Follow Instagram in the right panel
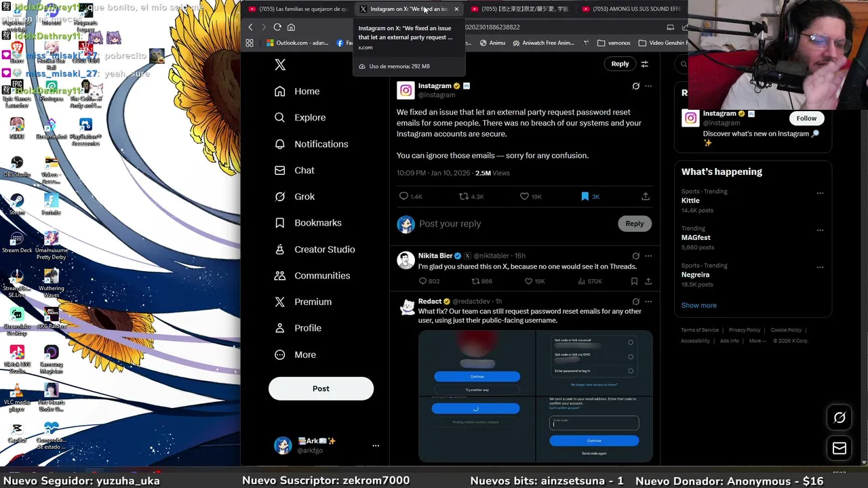This screenshot has height=488, width=868. coord(806,119)
